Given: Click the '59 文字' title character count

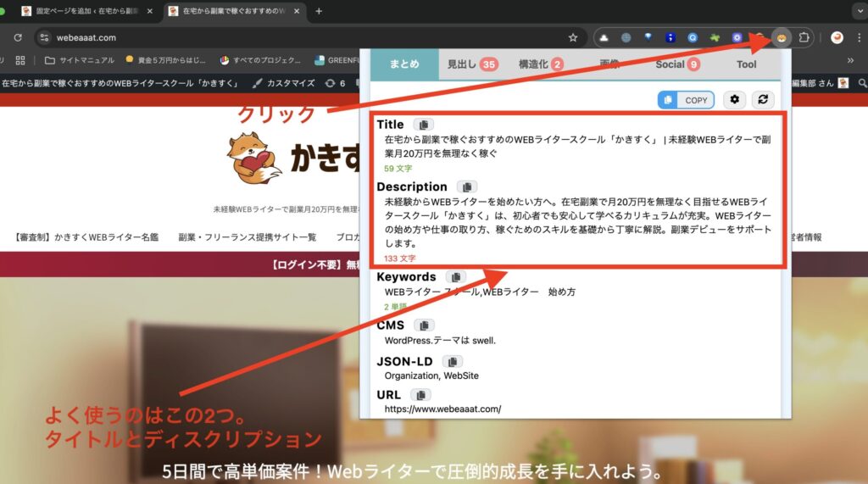Looking at the screenshot, I should click(x=398, y=169).
